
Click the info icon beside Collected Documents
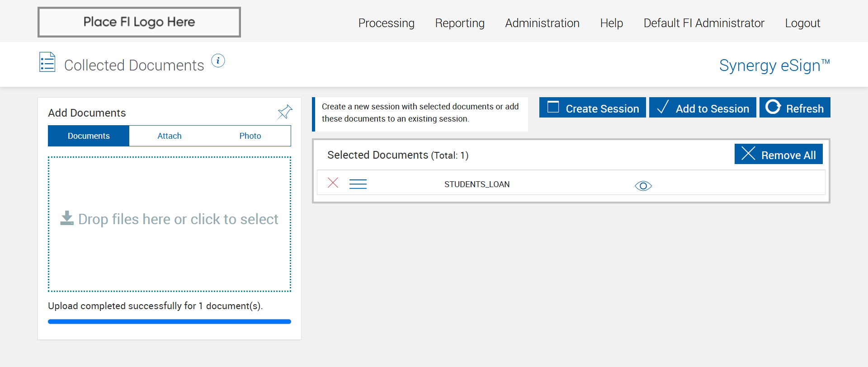coord(218,61)
